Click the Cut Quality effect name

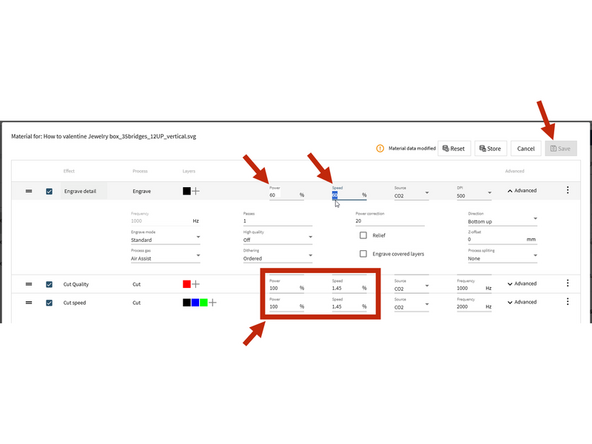click(x=76, y=284)
